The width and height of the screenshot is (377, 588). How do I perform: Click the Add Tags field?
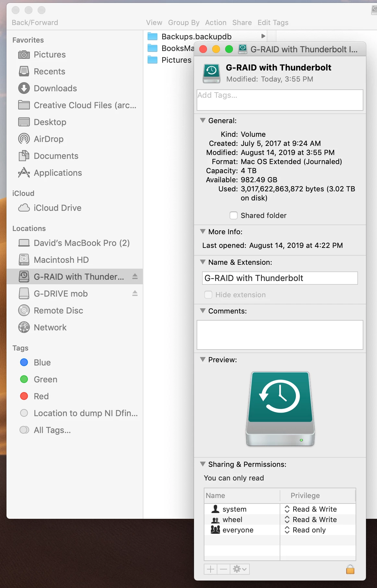point(280,100)
